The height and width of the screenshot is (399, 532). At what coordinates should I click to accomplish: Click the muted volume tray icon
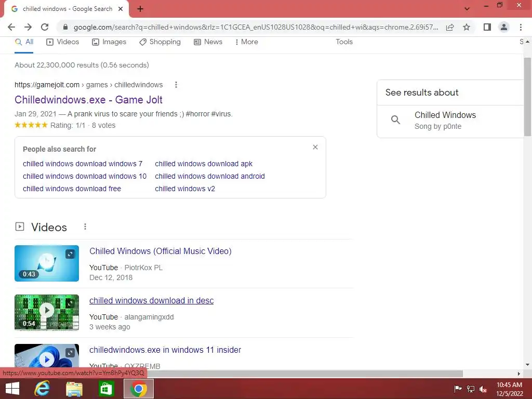point(484,389)
